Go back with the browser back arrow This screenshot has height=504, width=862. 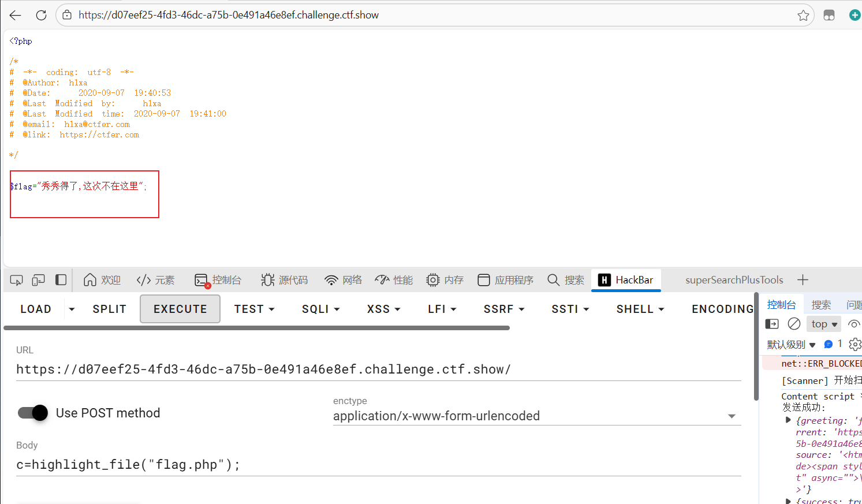point(16,15)
